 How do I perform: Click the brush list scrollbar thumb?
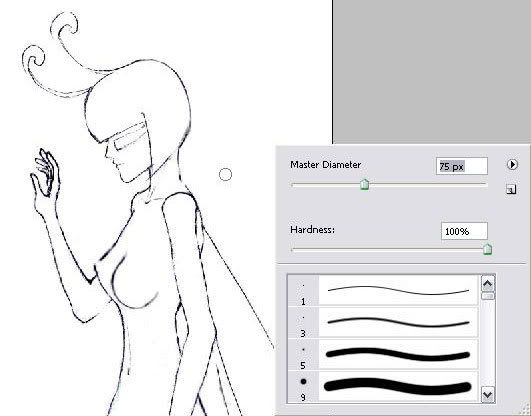pos(488,296)
